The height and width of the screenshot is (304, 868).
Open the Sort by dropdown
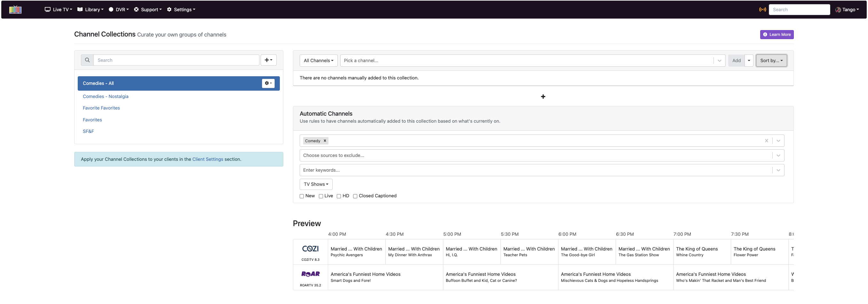click(x=771, y=61)
